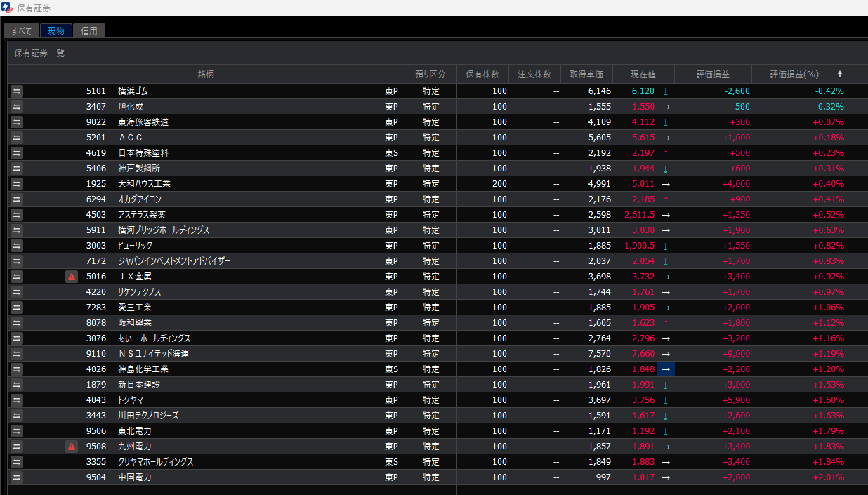Click the 取得単価 column header
Screen dimensions: 868x495
[586, 74]
